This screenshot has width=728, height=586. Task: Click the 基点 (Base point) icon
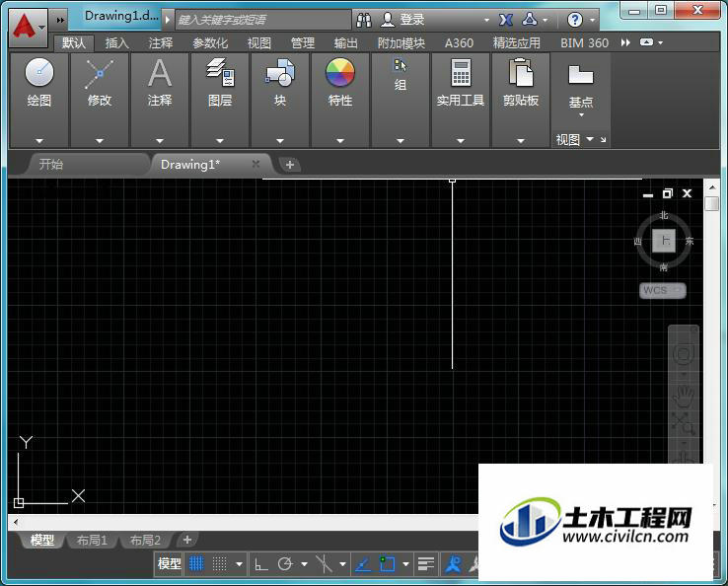point(580,74)
